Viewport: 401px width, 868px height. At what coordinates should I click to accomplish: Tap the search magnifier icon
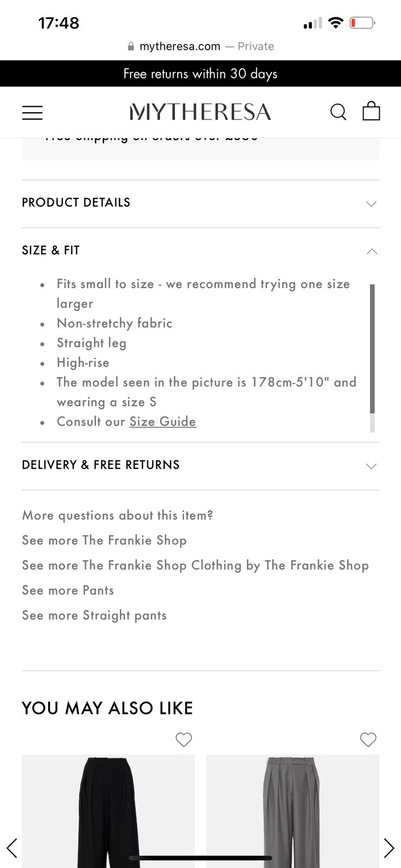click(x=338, y=112)
